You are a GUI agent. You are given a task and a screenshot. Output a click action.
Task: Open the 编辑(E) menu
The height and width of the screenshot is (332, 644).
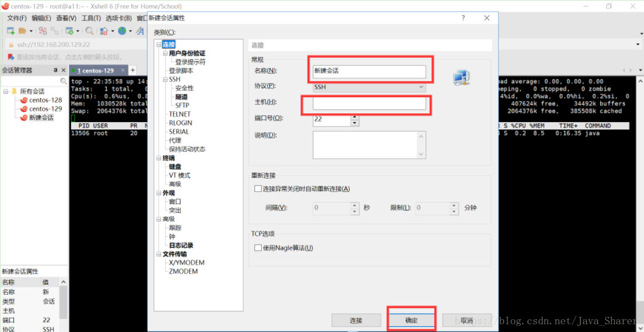pos(42,18)
